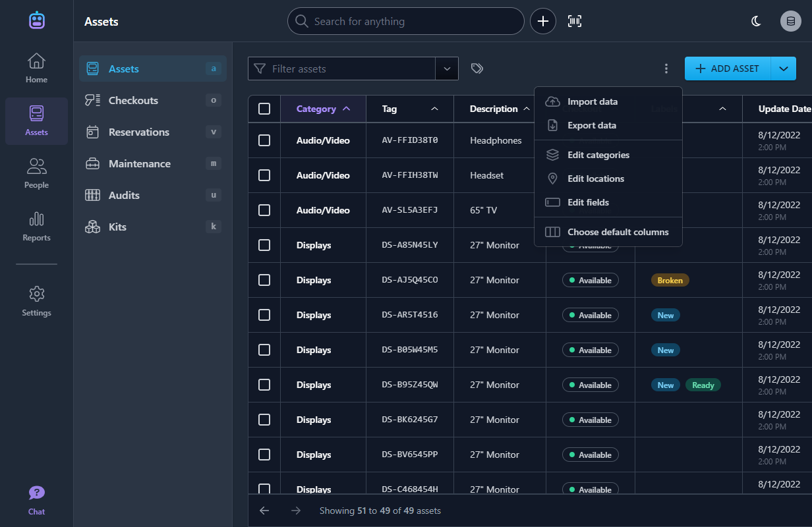
Task: Open Kits in the secondary nav
Action: (x=153, y=227)
